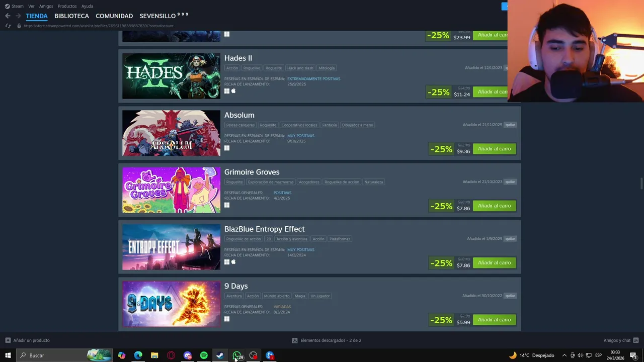This screenshot has height=362, width=644.
Task: Click the Añadir un producto plus icon
Action: click(8, 340)
